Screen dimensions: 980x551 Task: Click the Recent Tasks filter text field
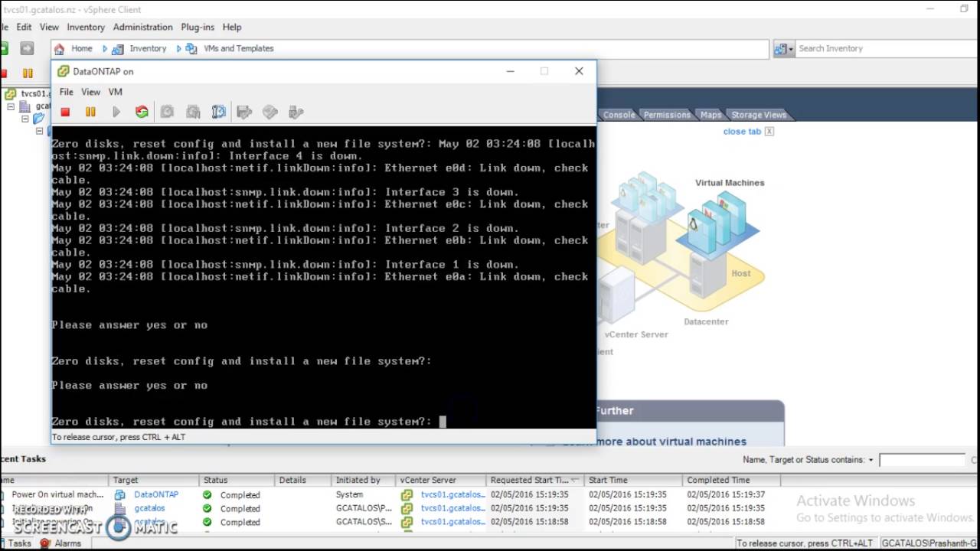pos(922,460)
